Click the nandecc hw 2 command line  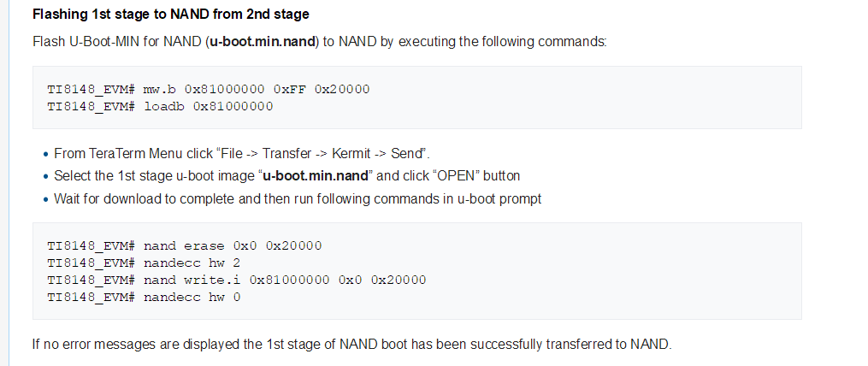[x=144, y=263]
